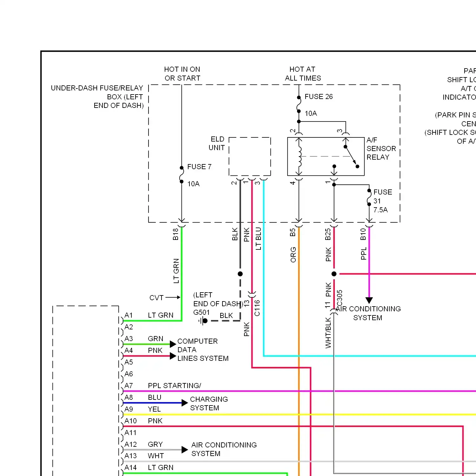
Task: Click the "B18" connector label
Action: coord(175,234)
